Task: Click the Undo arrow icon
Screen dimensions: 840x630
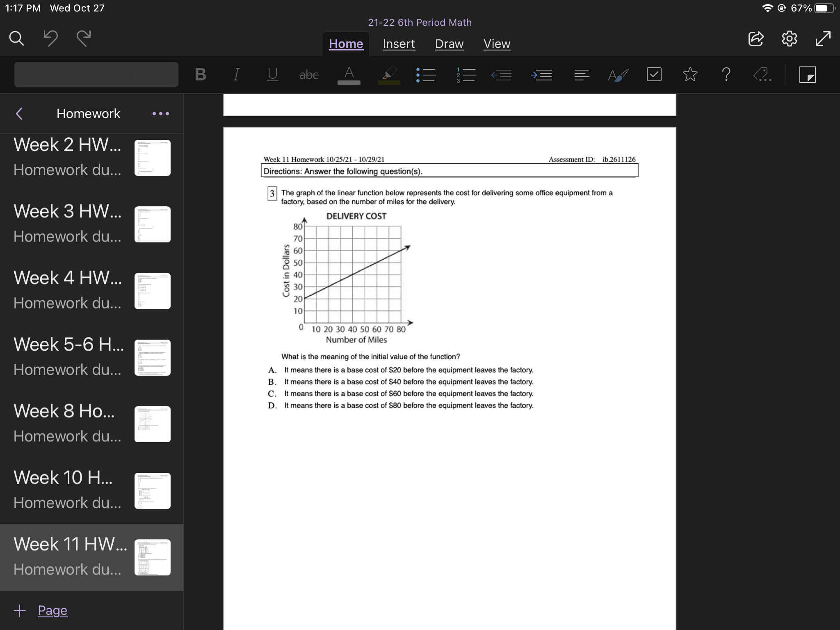Action: point(50,39)
